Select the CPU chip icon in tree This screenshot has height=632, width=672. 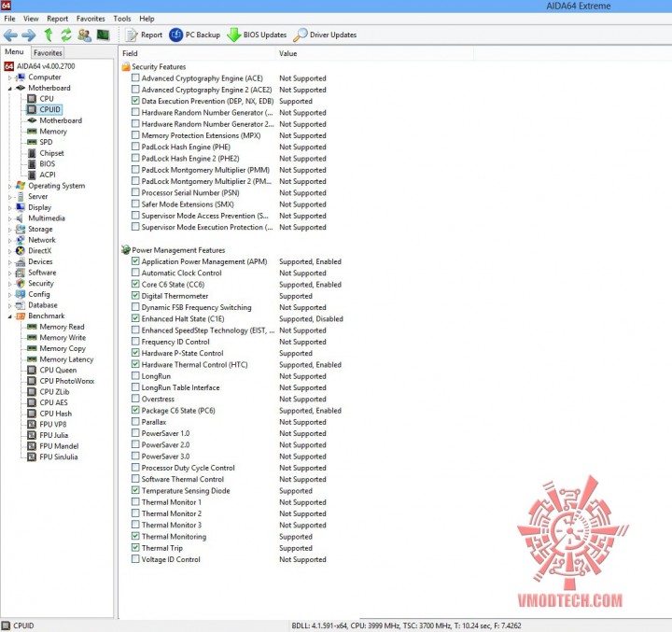coord(32,99)
